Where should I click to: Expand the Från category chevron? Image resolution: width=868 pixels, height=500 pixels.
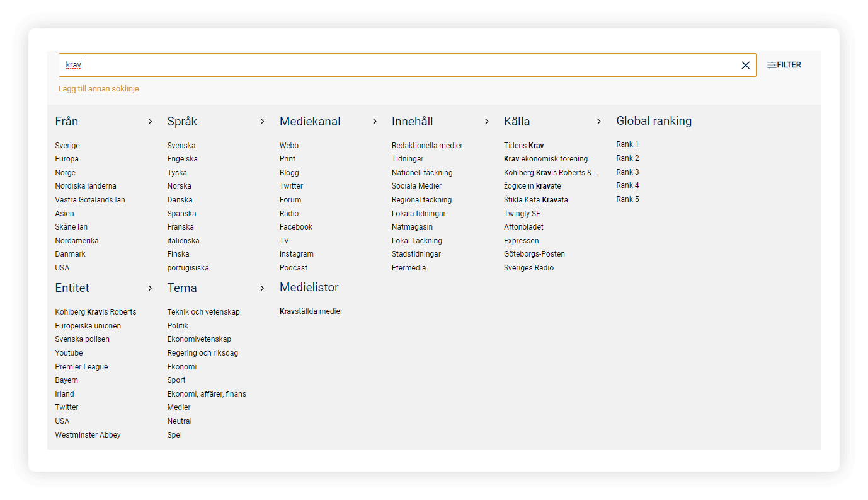tap(150, 121)
